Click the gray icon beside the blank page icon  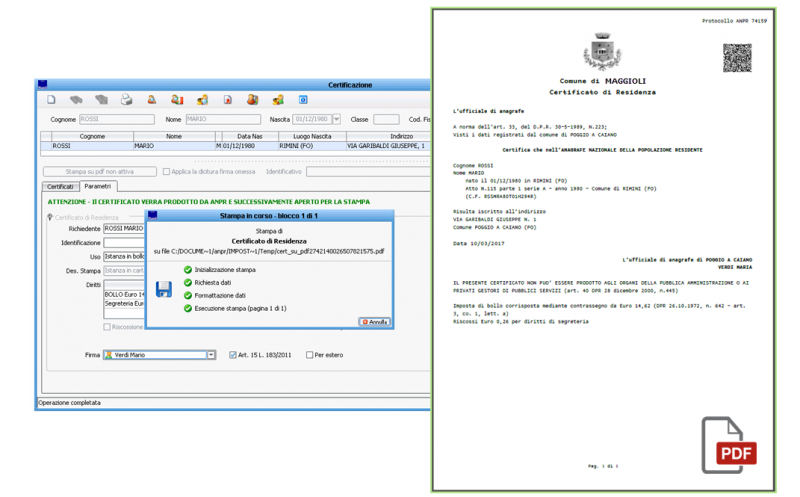(76, 100)
